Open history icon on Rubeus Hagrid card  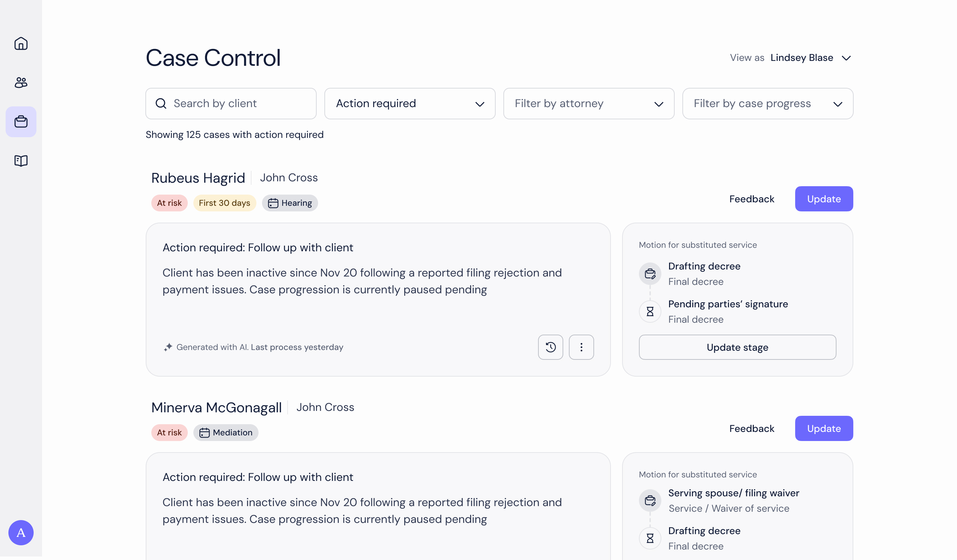pyautogui.click(x=551, y=347)
